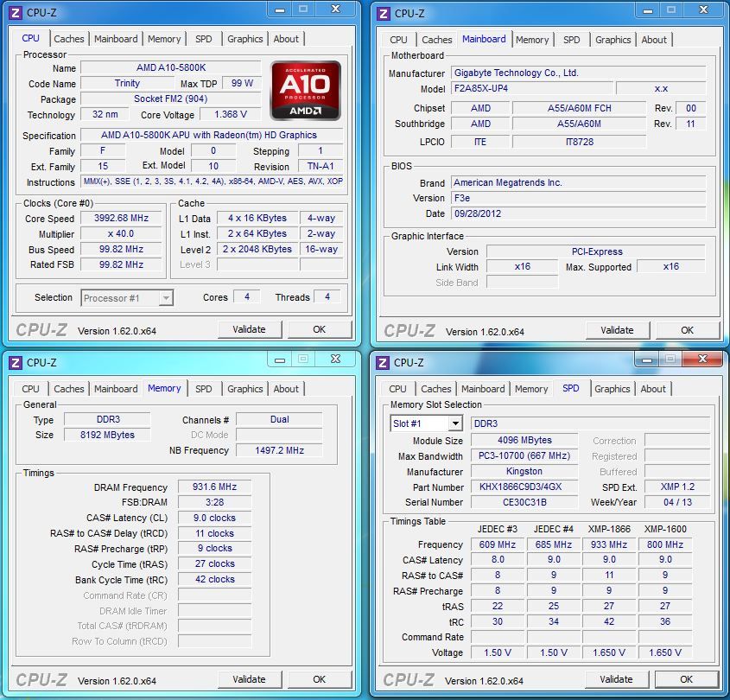
Task: Click the Channels value 'Dual'
Action: click(279, 419)
